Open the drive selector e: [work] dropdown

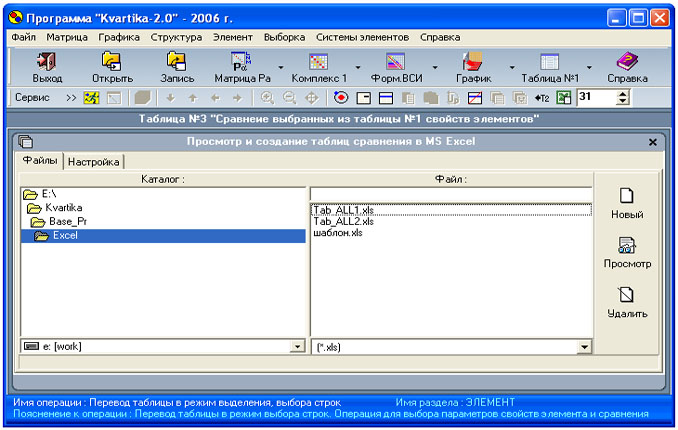click(297, 347)
